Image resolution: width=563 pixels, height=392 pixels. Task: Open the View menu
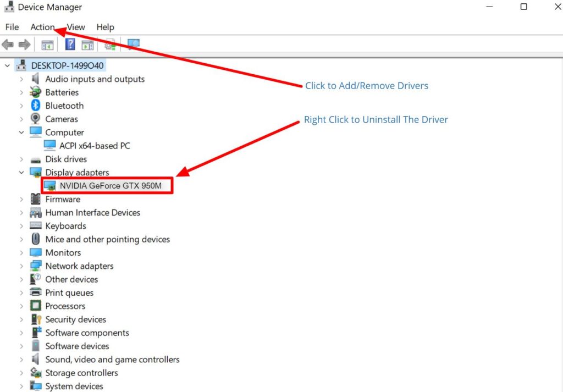pos(76,27)
